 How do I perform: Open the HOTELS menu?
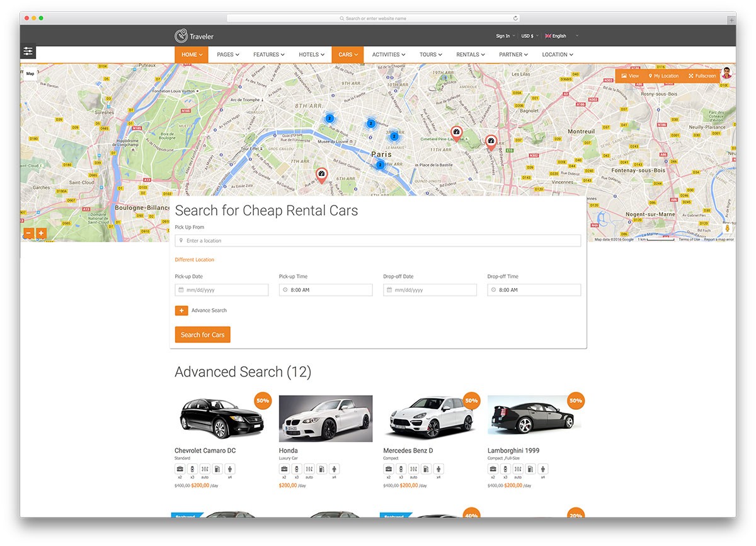click(312, 55)
